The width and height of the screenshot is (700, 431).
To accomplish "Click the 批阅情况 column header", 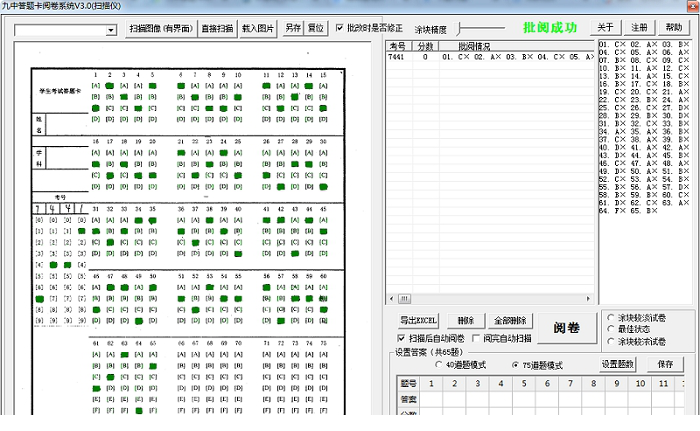I will [x=517, y=46].
